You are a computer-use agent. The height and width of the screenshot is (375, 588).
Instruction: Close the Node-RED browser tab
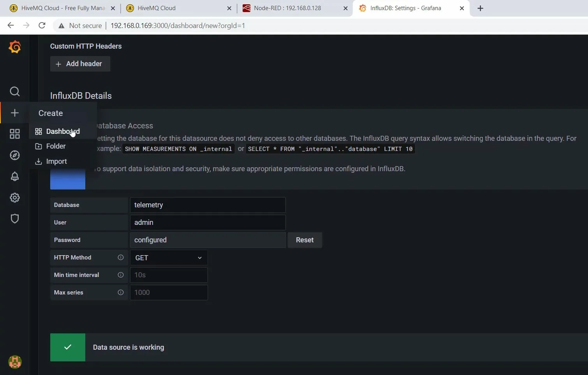click(x=345, y=8)
